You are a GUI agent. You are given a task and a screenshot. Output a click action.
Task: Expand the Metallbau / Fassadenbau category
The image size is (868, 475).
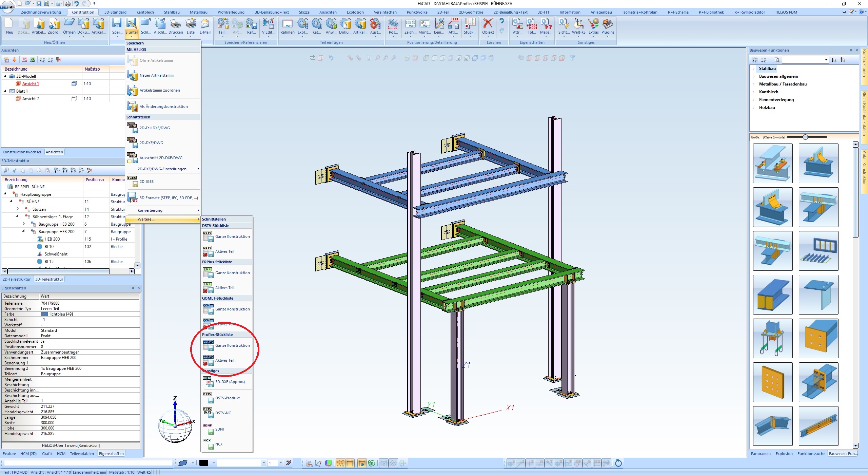754,84
